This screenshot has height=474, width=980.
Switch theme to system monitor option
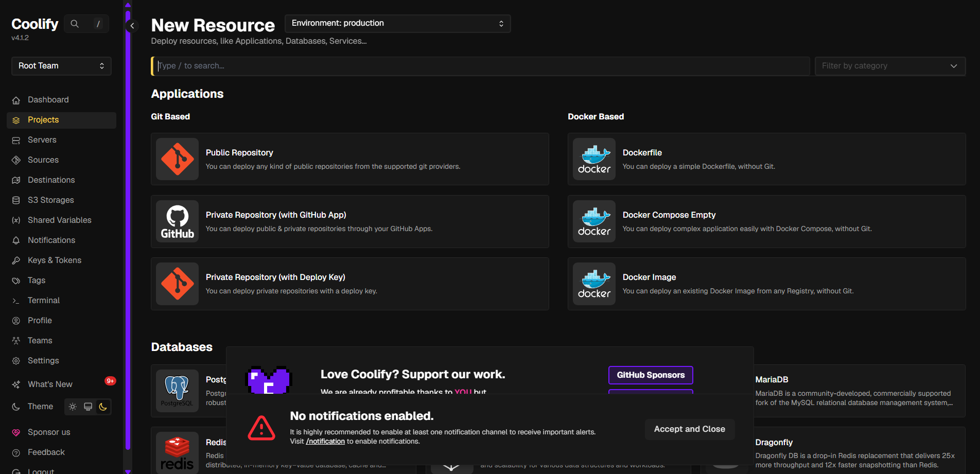pos(88,407)
